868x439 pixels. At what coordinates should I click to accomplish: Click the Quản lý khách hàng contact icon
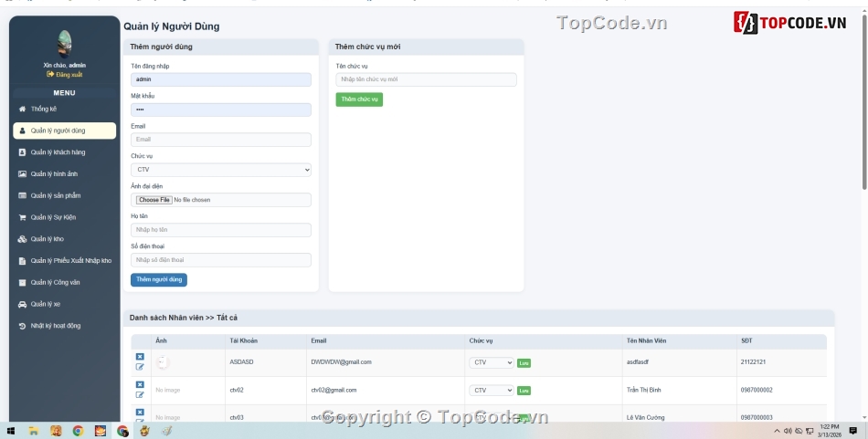22,152
